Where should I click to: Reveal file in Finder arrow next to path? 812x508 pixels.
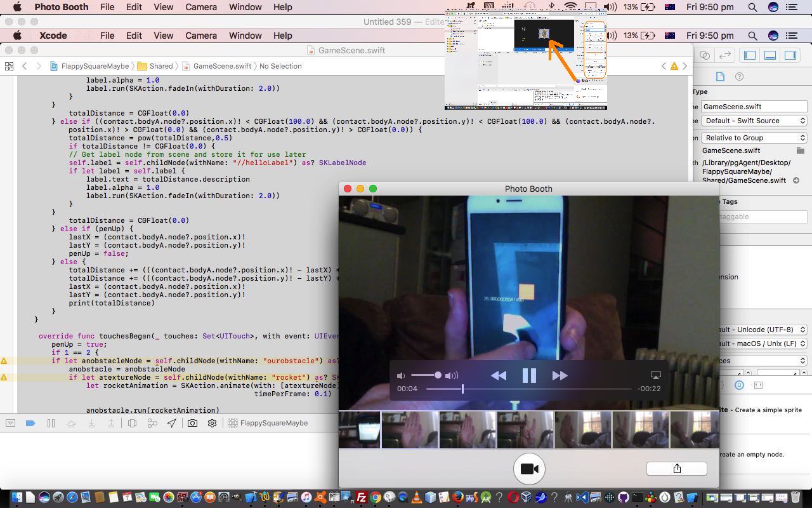(796, 180)
